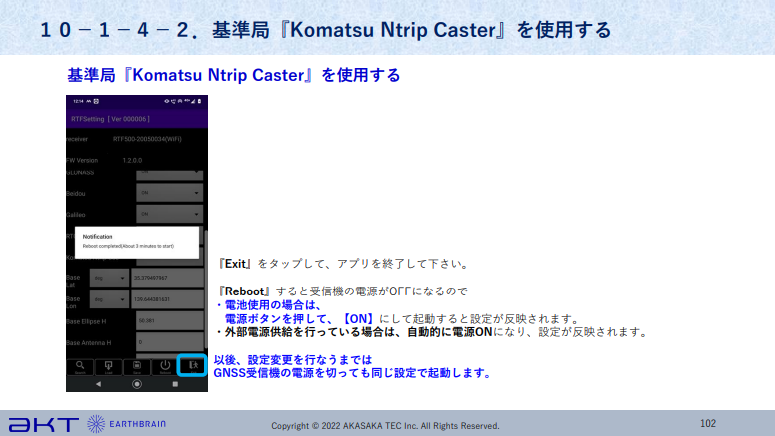Click the EARTHBRAIN logo in footer
Image resolution: width=775 pixels, height=436 pixels.
127,424
